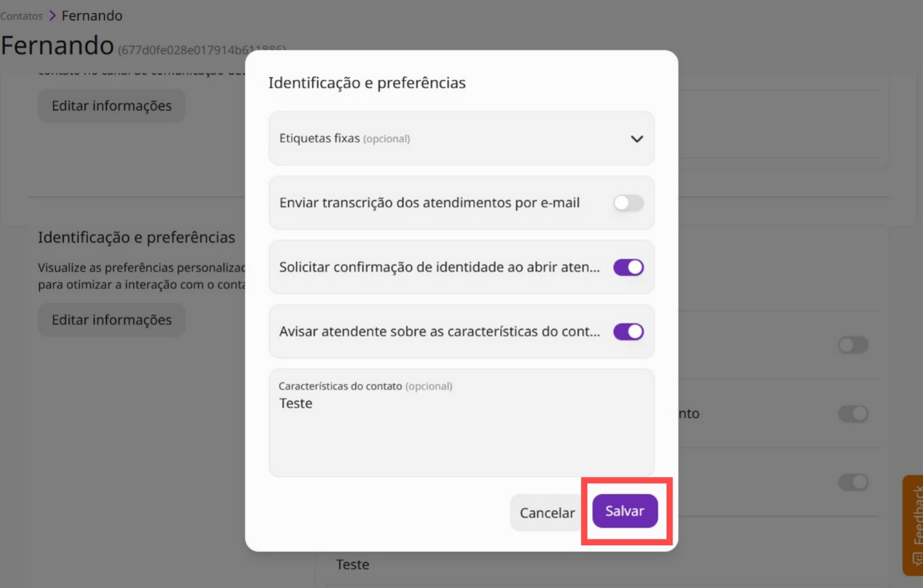Click the Identificação e preferências dialog title
923x588 pixels.
point(367,83)
